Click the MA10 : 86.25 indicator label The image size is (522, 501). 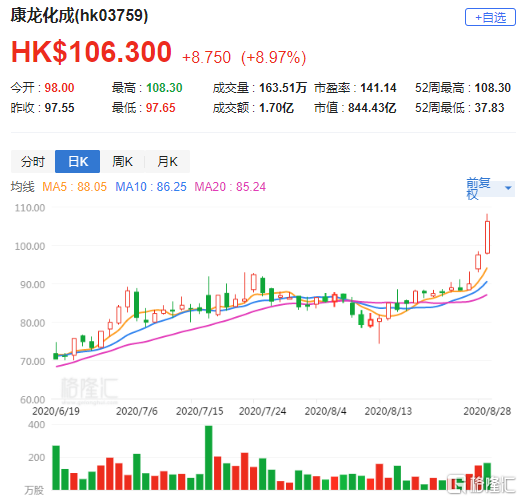pos(151,187)
